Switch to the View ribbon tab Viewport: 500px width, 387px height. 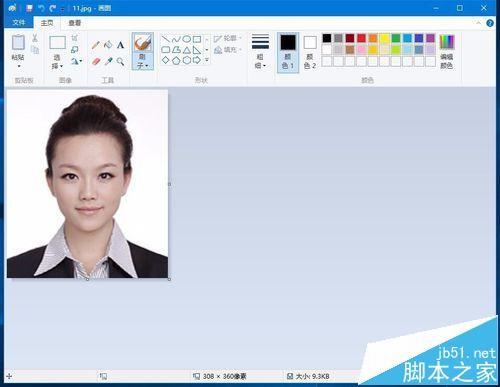[74, 23]
